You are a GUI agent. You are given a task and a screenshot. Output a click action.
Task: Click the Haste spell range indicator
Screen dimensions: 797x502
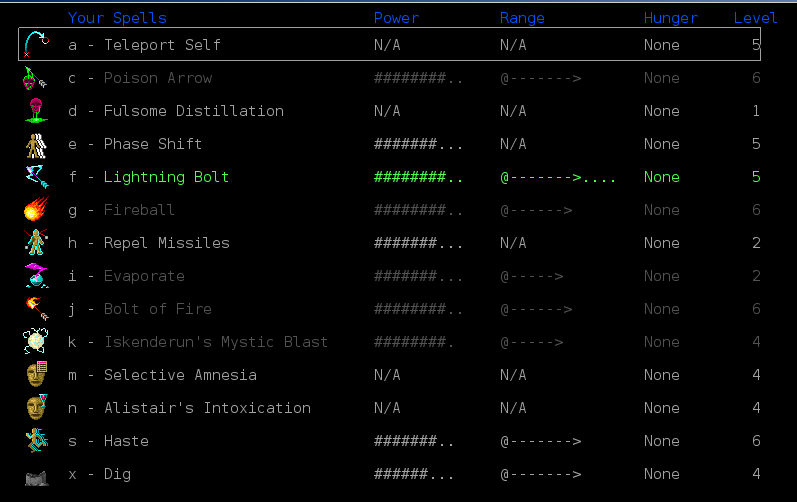point(540,441)
